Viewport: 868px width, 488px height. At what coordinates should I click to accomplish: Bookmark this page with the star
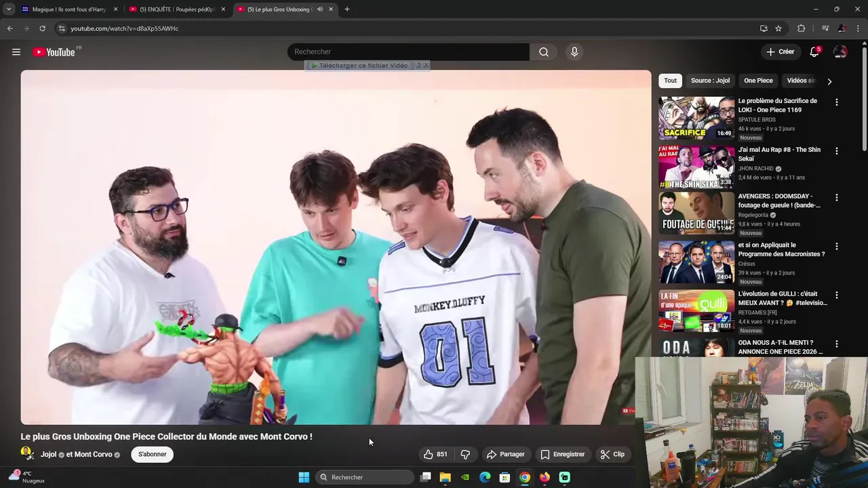778,28
